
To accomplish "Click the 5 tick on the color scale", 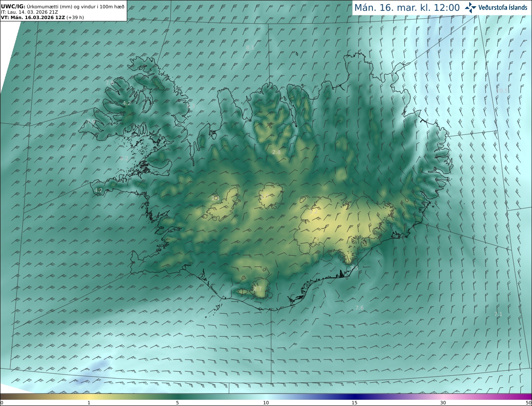I will tap(177, 403).
